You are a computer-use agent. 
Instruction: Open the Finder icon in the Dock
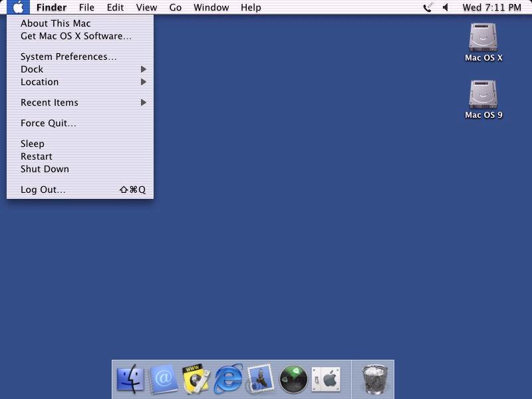pyautogui.click(x=130, y=378)
